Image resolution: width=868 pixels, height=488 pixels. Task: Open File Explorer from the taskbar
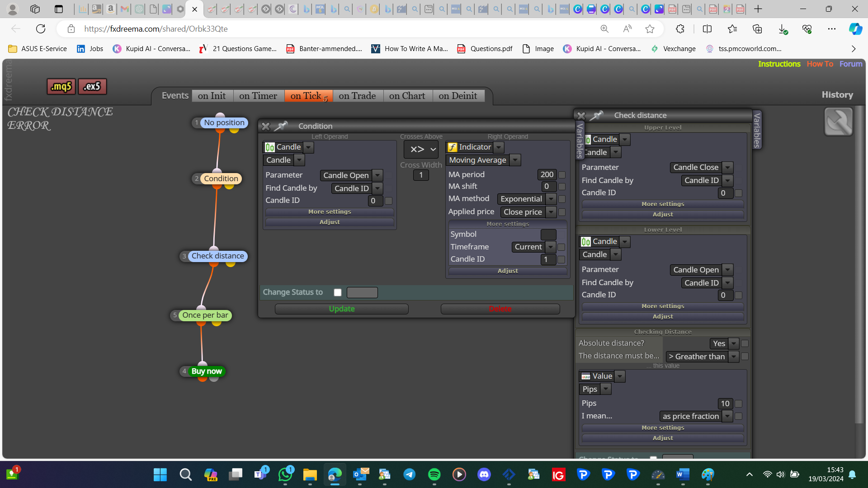click(310, 474)
